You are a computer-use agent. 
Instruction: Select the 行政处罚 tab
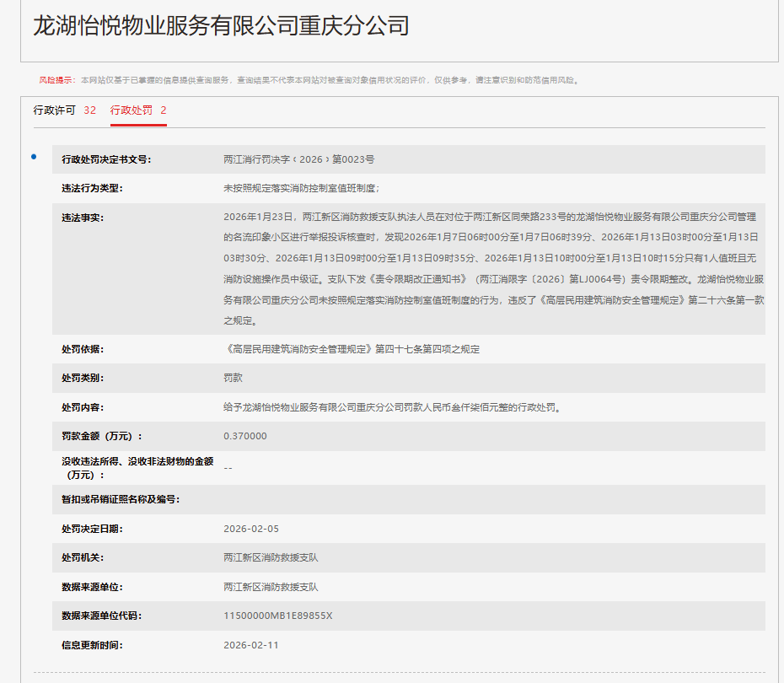[x=138, y=110]
